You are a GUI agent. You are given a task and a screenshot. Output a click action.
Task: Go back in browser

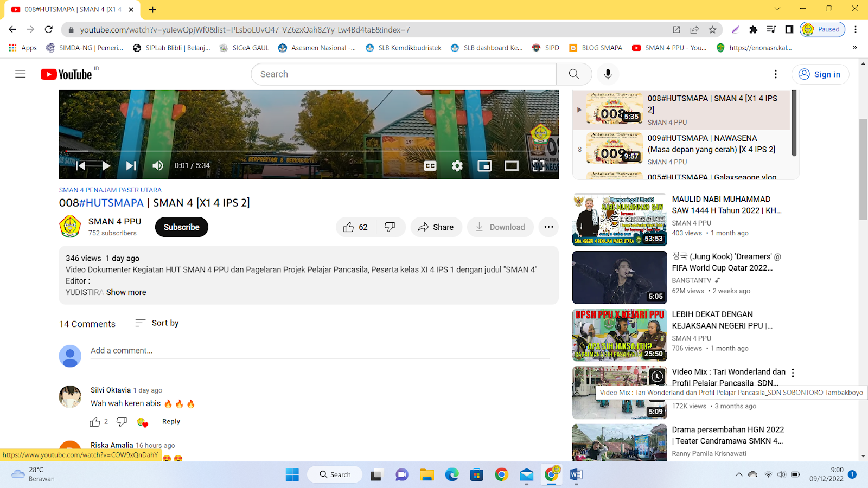tap(12, 29)
